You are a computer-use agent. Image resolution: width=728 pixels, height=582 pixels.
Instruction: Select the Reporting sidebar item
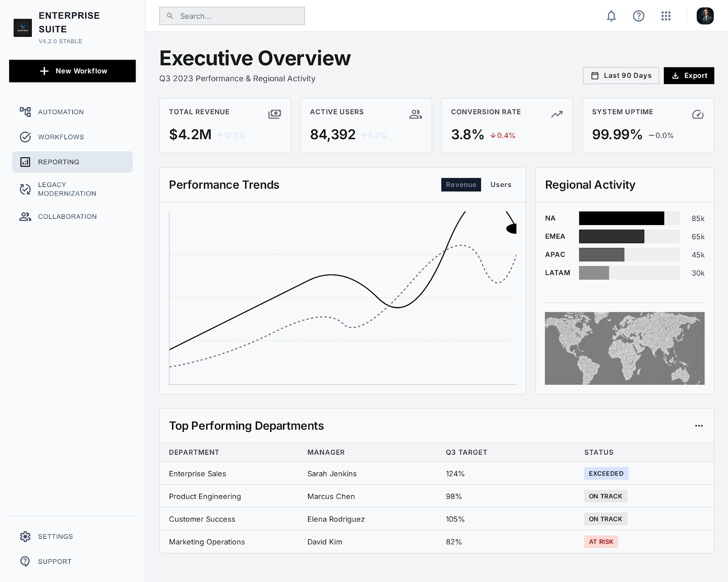(x=72, y=162)
